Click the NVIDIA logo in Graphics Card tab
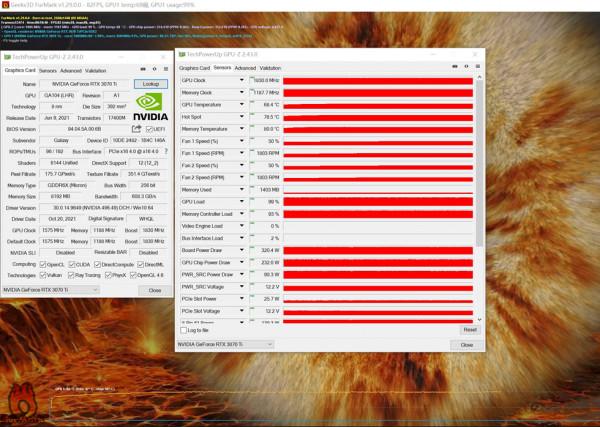Screen dimensions: 600x427 151,105
